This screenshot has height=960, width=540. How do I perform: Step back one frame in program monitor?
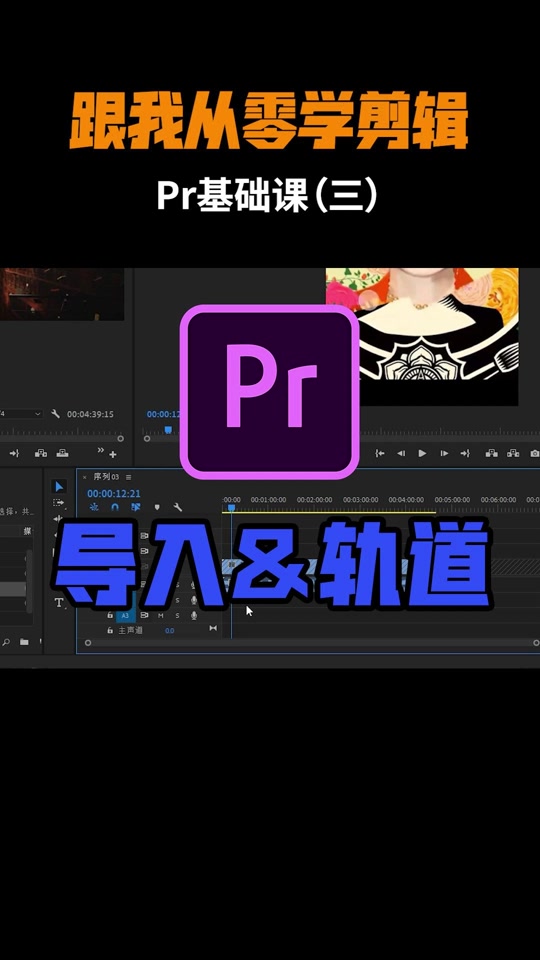401,454
